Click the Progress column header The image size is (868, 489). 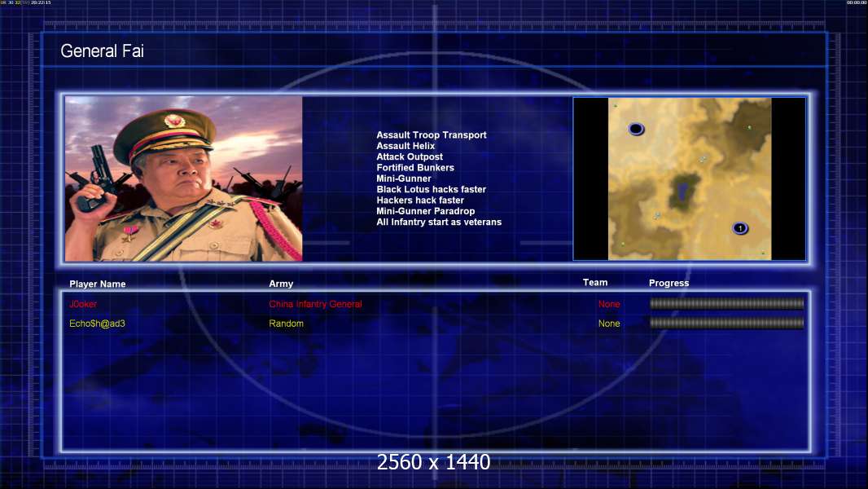point(669,283)
